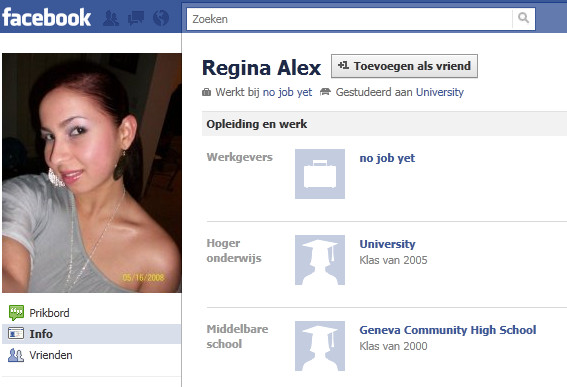This screenshot has width=567, height=387.
Task: Click the text Klas van 2000
Action: pyautogui.click(x=393, y=346)
